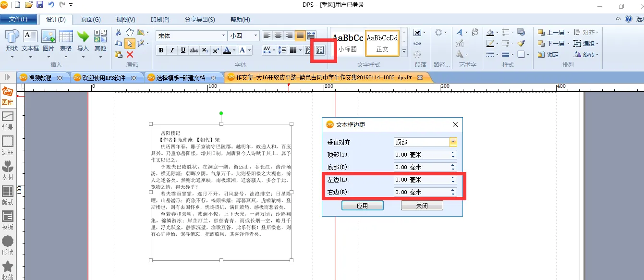Open the font color A swatch
The height and width of the screenshot is (280, 644).
[227, 50]
